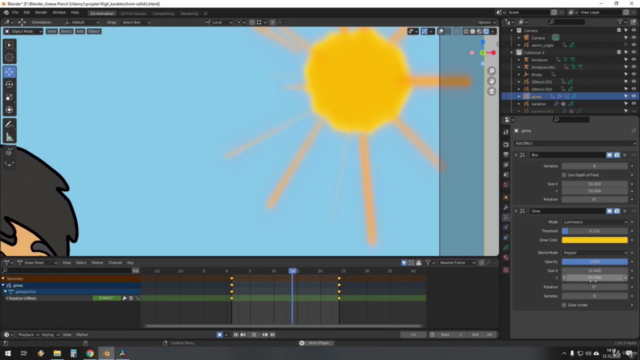The image size is (640, 360).
Task: Open the View Layer properties tab
Action: click(506, 165)
